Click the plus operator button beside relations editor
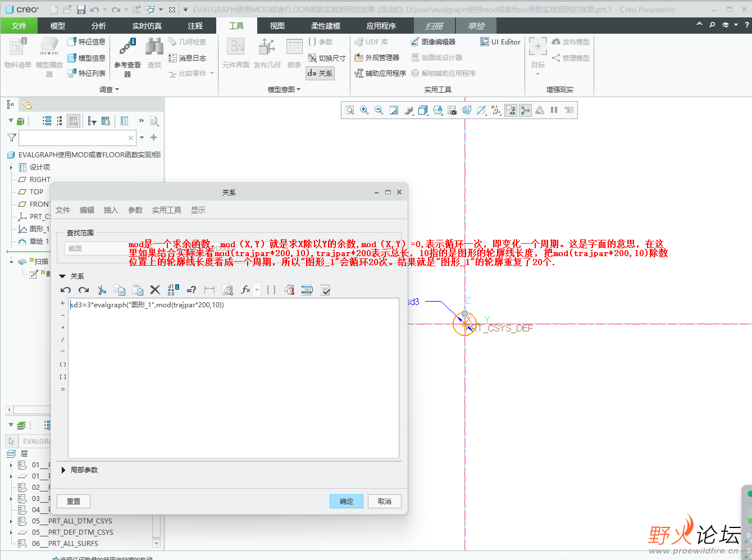Image resolution: width=752 pixels, height=560 pixels. pos(62,303)
